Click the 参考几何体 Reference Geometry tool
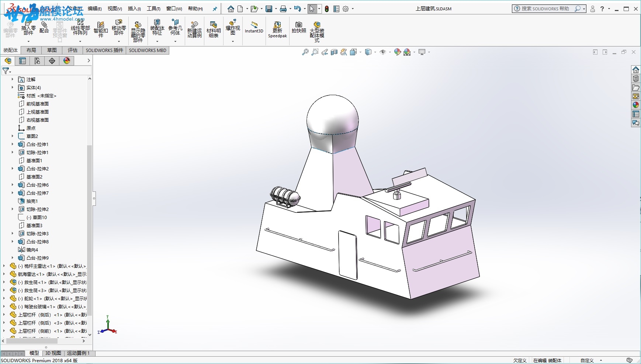Image resolution: width=641 pixels, height=364 pixels. pos(175,28)
